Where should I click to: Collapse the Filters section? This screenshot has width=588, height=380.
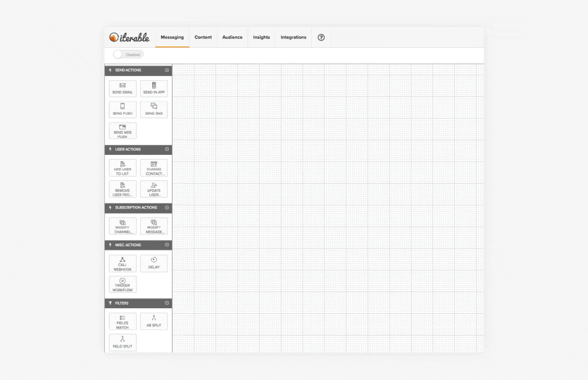167,303
